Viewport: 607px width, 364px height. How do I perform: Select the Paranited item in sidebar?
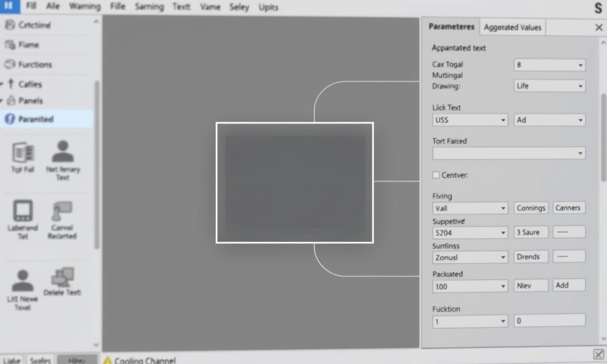click(x=35, y=119)
